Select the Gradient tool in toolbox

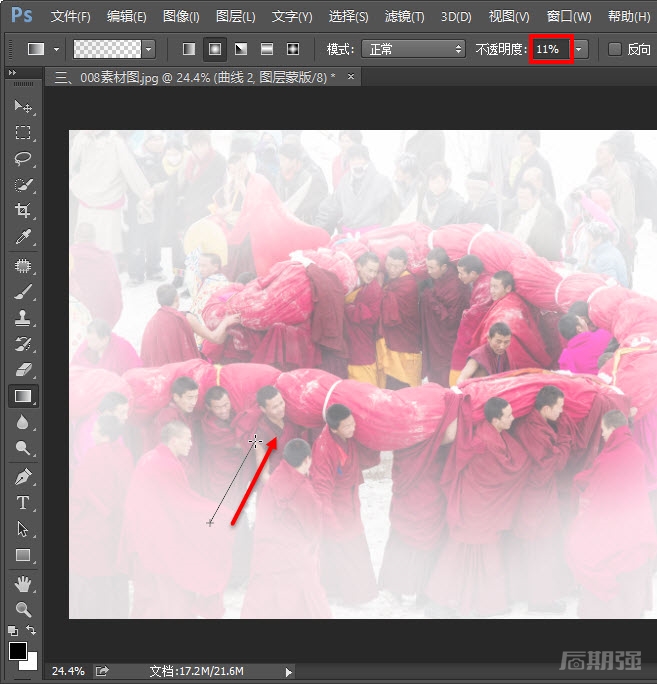point(23,396)
